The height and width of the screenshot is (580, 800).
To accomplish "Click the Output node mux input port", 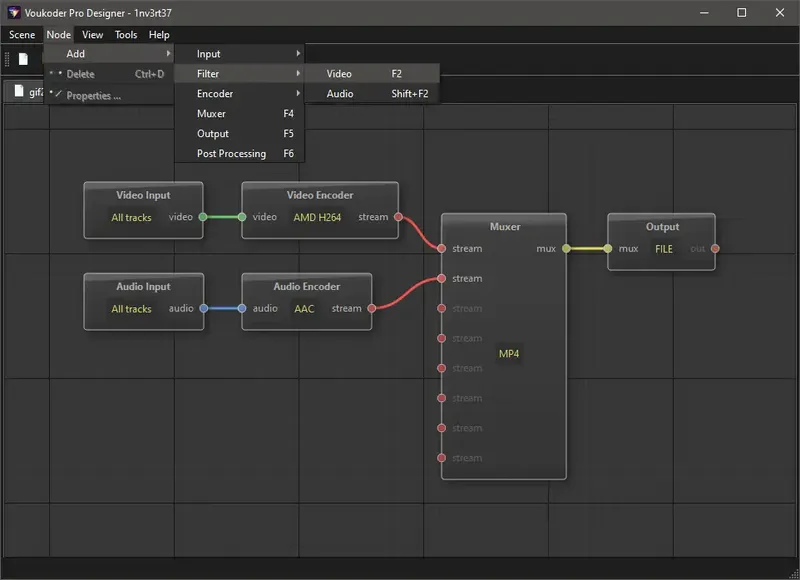I will pyautogui.click(x=608, y=248).
